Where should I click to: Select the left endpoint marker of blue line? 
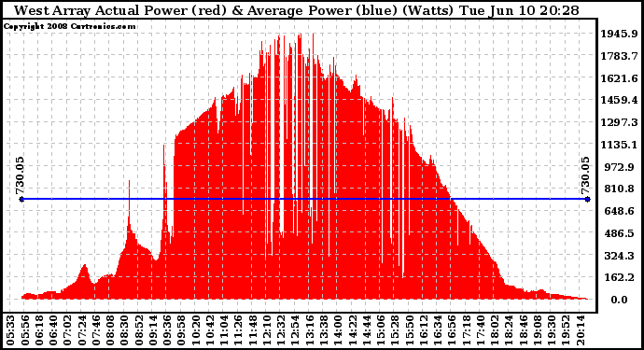click(21, 199)
